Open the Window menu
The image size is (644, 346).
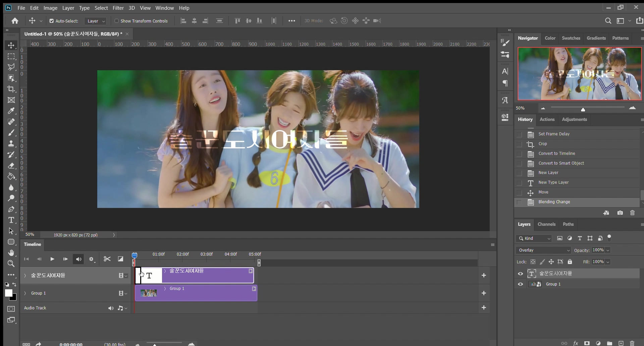(165, 8)
